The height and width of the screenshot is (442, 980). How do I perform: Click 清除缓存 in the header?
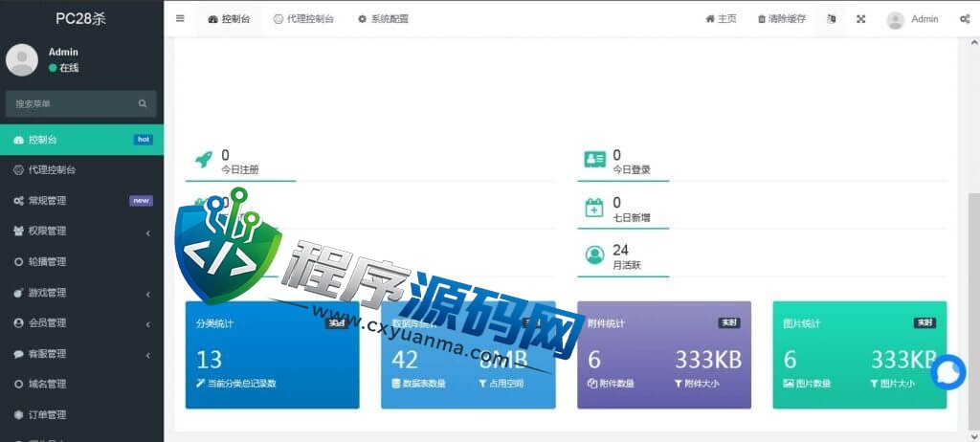(x=781, y=19)
